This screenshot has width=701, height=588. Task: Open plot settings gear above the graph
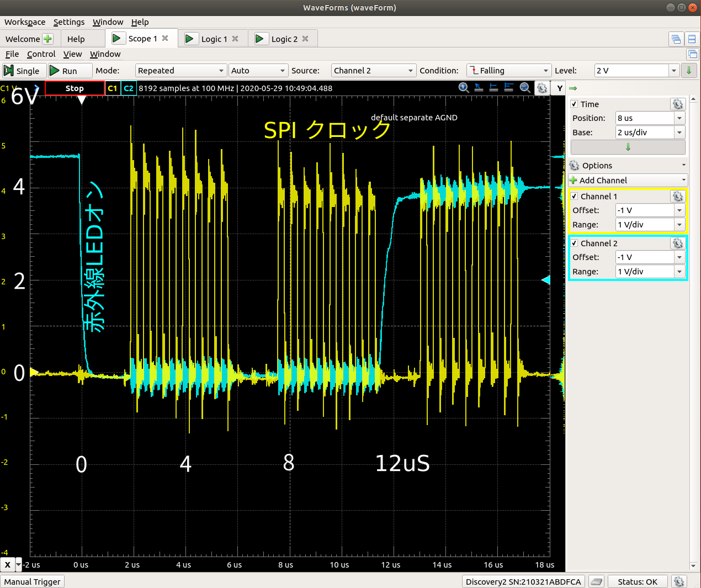point(542,88)
